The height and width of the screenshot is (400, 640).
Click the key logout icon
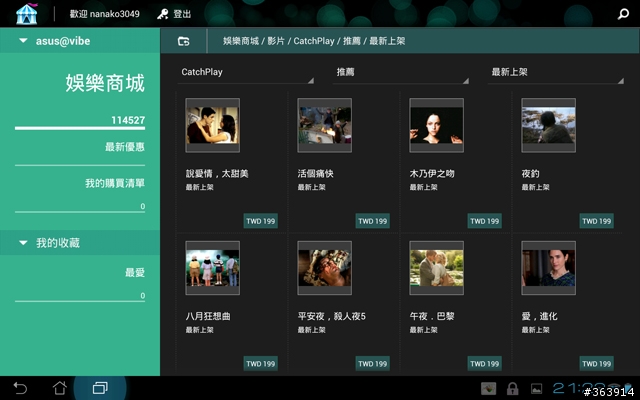tap(162, 14)
